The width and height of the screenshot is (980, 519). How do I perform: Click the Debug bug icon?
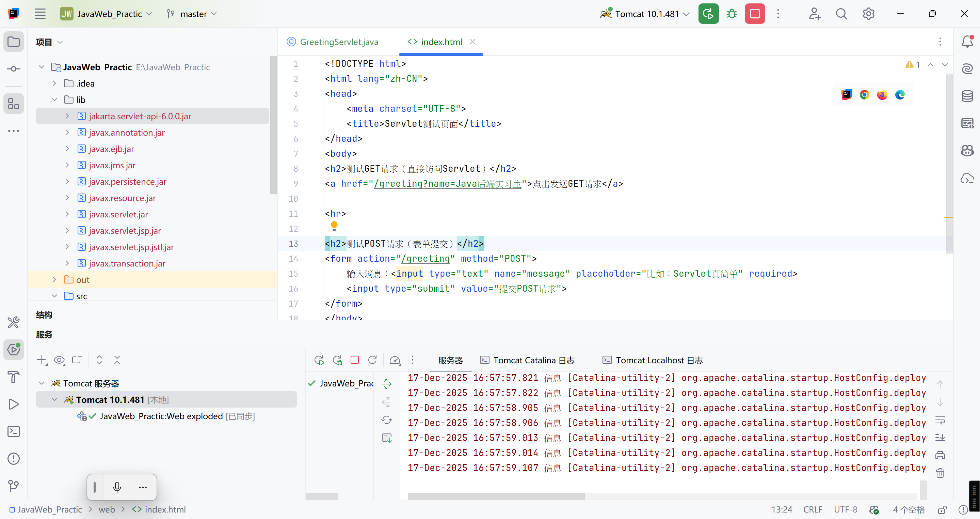(732, 14)
